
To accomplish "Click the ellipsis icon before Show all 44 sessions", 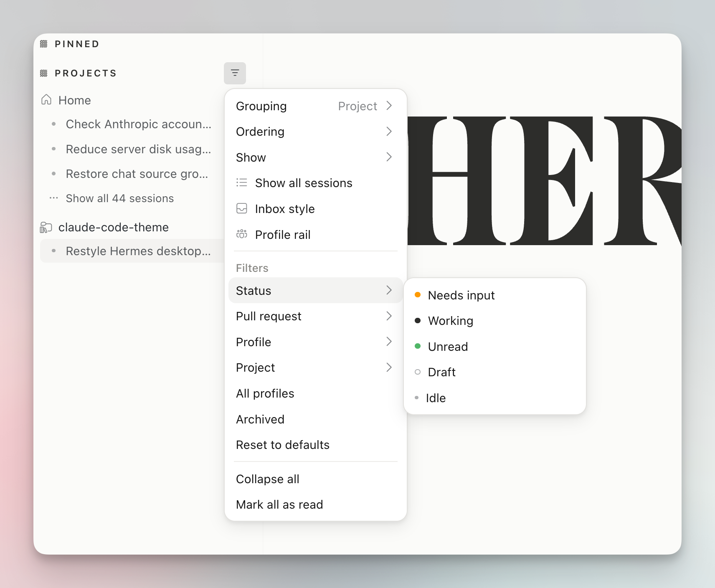I will 53,198.
